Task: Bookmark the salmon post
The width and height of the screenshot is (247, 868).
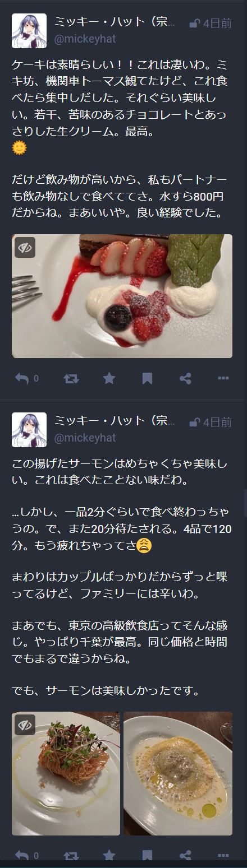Action: [147, 856]
